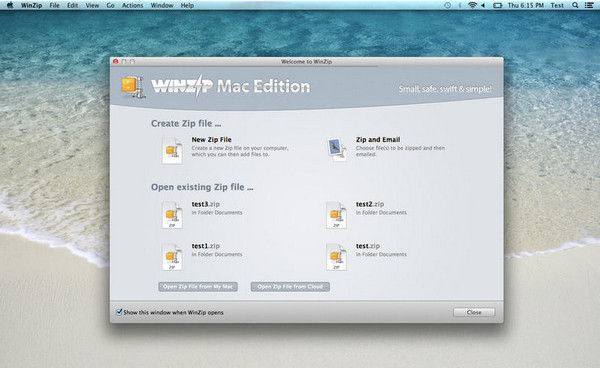Open the View menu

pyautogui.click(x=92, y=5)
